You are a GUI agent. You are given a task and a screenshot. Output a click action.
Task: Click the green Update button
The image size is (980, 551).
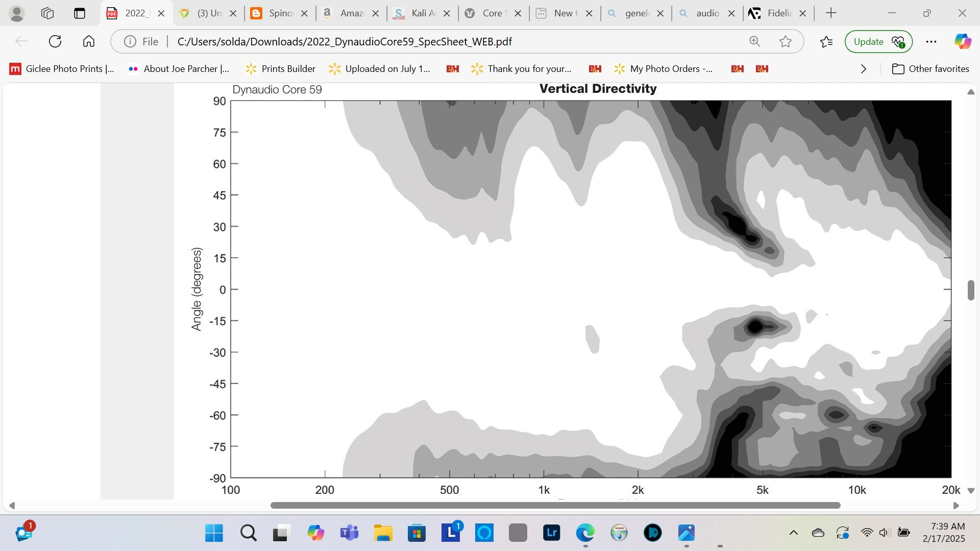tap(878, 41)
